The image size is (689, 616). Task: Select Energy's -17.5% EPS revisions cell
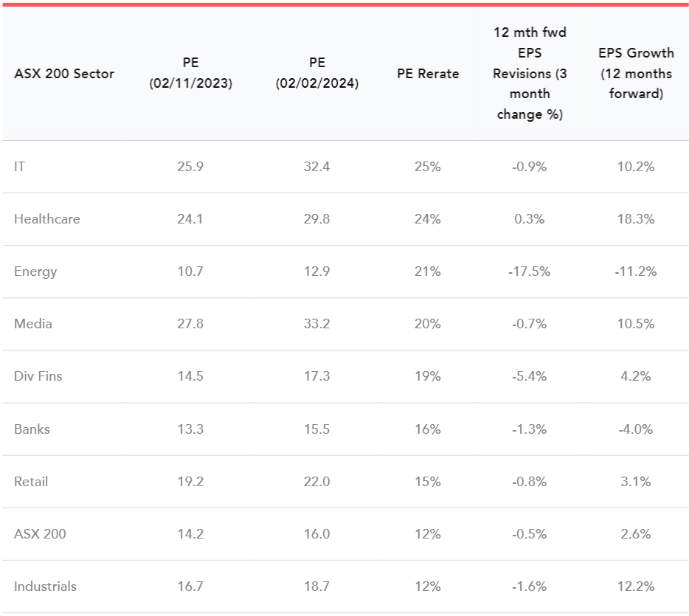click(x=530, y=271)
